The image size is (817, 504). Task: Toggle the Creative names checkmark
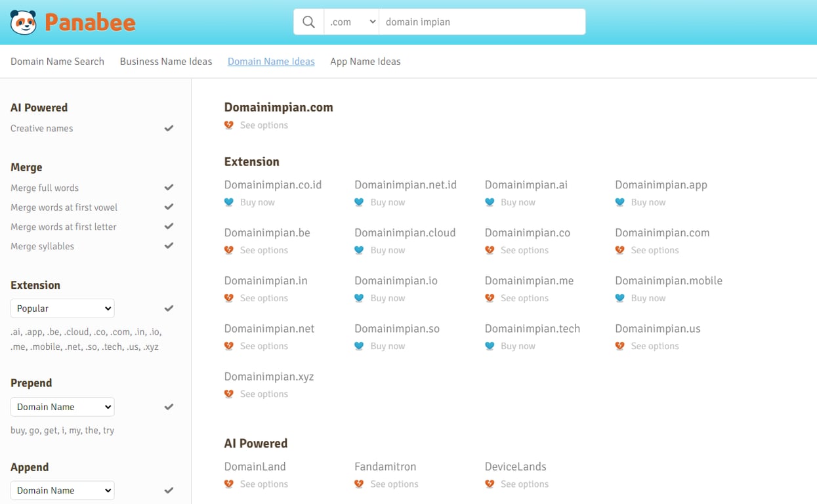pyautogui.click(x=169, y=129)
